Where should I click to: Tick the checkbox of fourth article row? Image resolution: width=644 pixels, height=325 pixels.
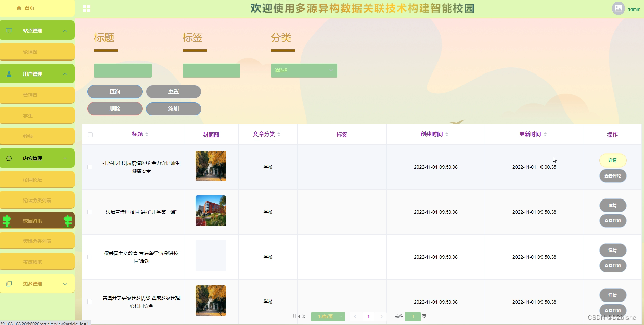[x=90, y=302]
